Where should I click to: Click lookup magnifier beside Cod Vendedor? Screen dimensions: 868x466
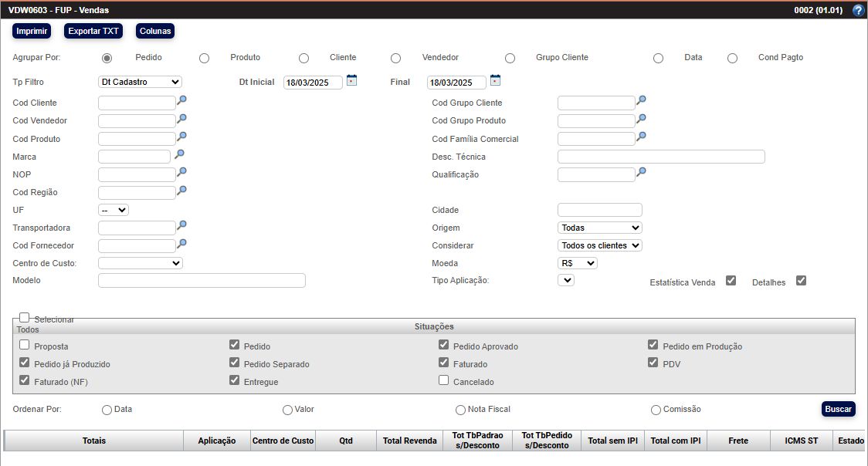(x=182, y=119)
